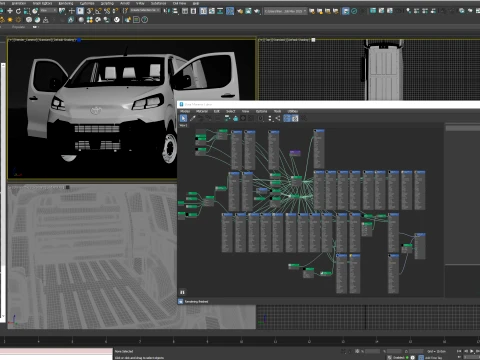Open the View reference coordinate system dropdown
480x360 pixels.
(x=49, y=11)
